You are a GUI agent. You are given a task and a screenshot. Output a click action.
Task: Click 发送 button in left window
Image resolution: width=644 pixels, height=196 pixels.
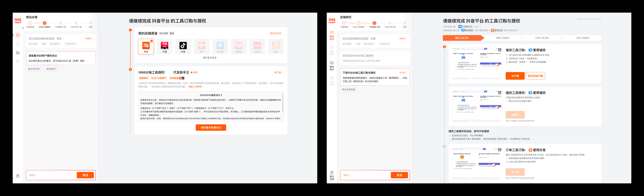pos(85,175)
